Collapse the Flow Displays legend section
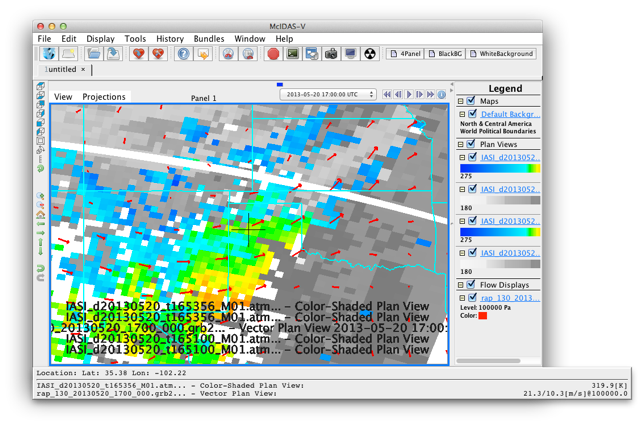 [460, 283]
